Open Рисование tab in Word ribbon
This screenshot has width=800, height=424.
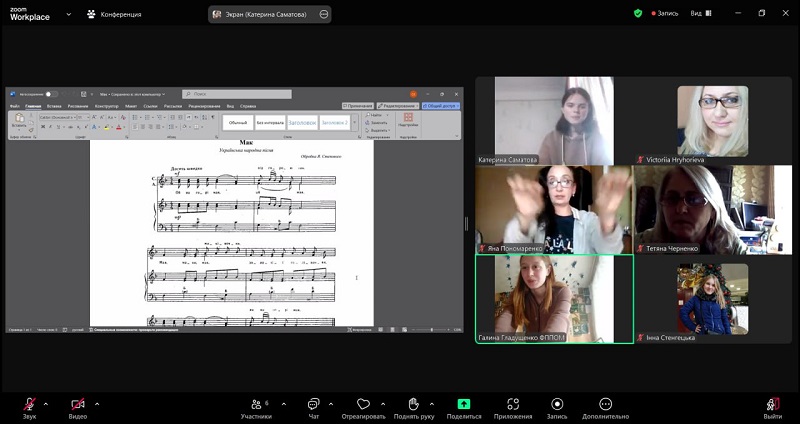tap(78, 106)
